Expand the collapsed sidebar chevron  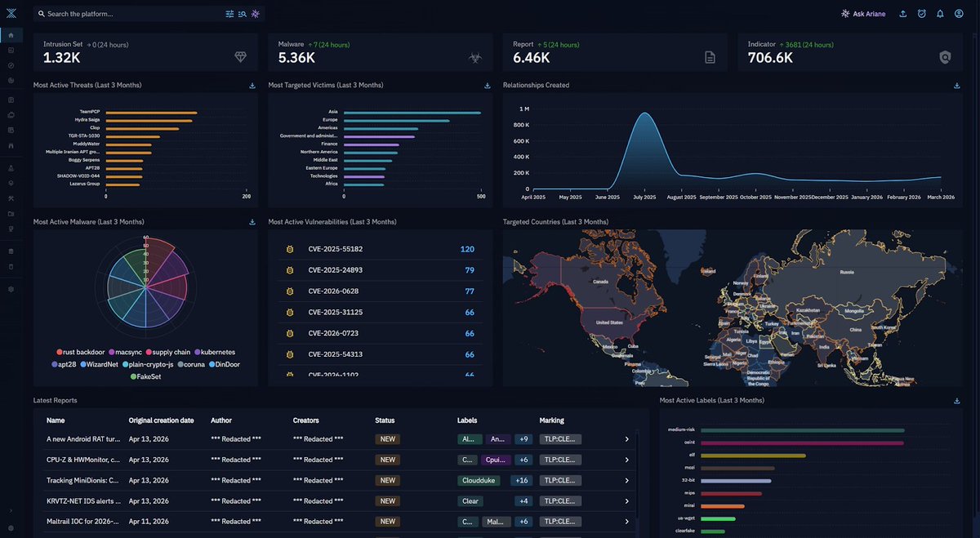click(x=11, y=511)
